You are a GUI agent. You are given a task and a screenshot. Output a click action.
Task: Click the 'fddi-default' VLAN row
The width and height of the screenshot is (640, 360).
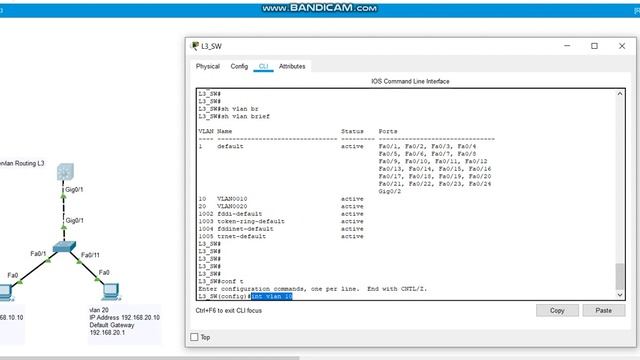click(281, 214)
